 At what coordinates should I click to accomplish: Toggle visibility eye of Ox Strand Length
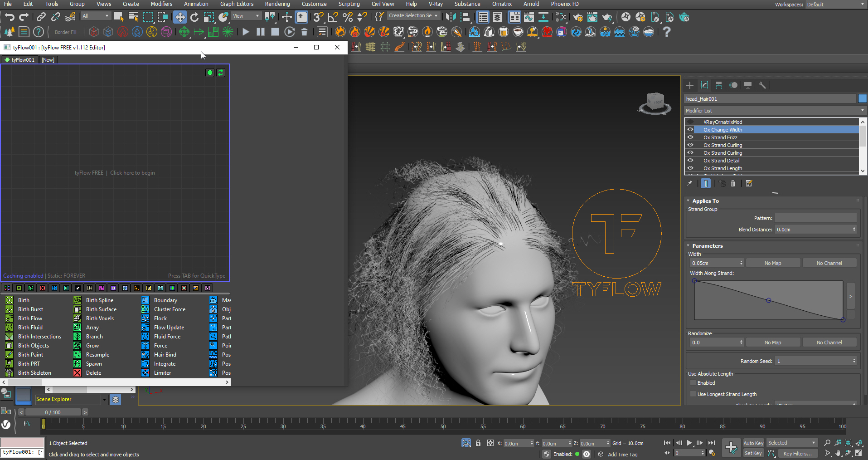(690, 168)
